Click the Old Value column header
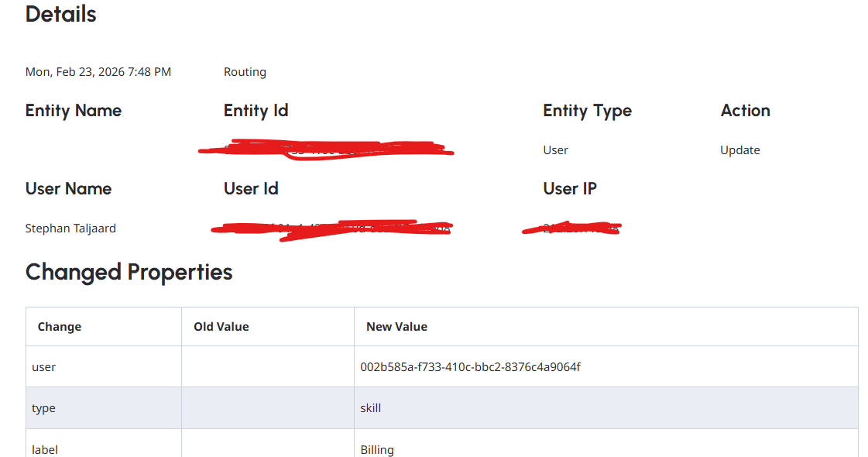This screenshot has width=868, height=457. click(221, 327)
